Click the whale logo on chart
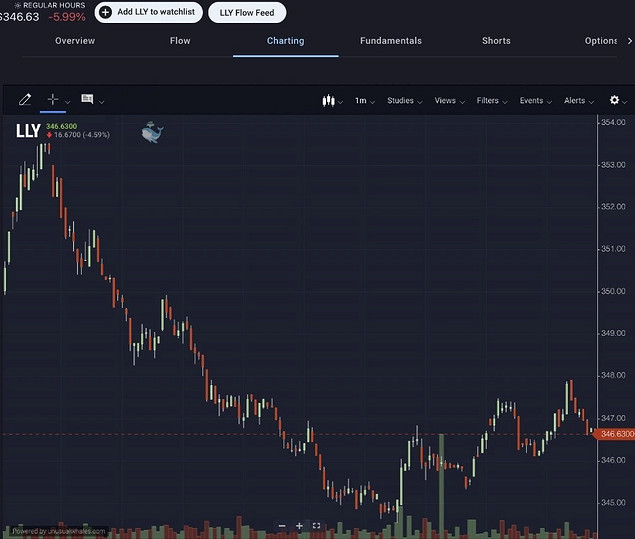The height and width of the screenshot is (539, 635). [x=152, y=132]
